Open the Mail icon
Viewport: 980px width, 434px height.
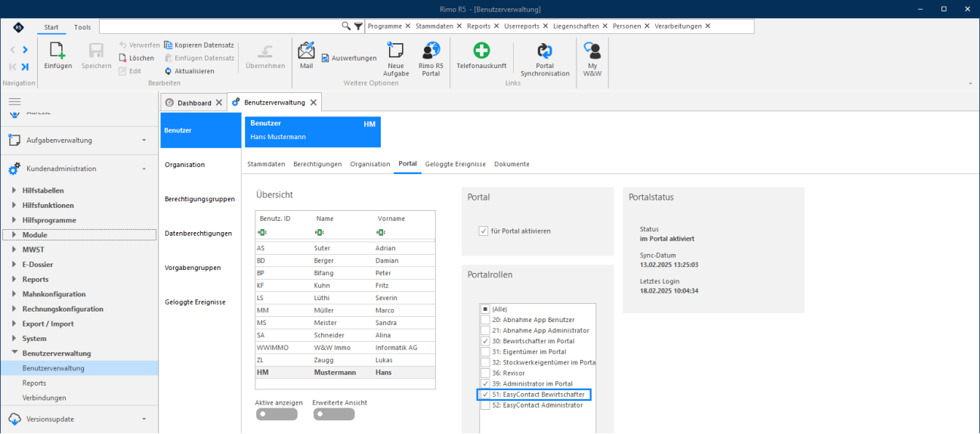coord(306,51)
